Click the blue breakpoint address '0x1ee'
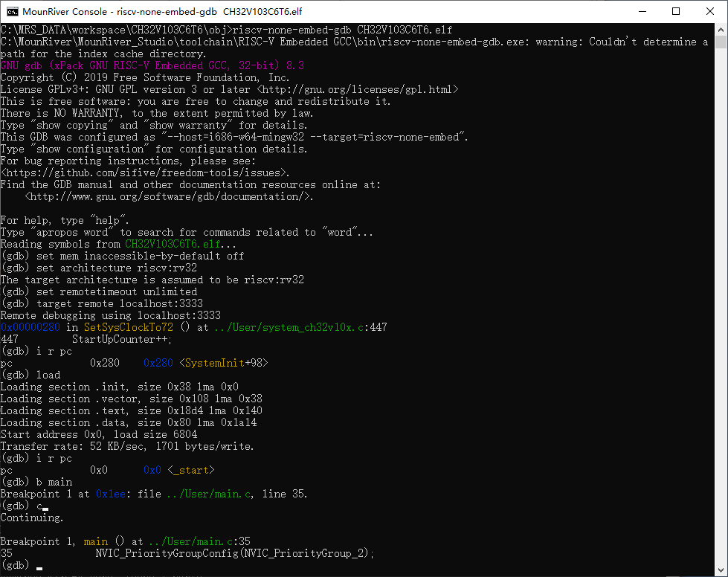 [111, 494]
